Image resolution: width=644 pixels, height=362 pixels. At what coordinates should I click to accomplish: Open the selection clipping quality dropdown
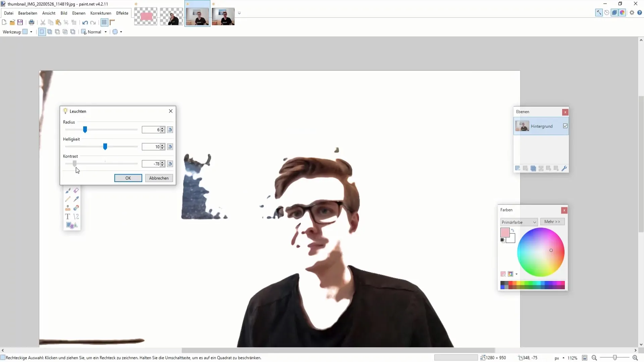click(x=117, y=32)
